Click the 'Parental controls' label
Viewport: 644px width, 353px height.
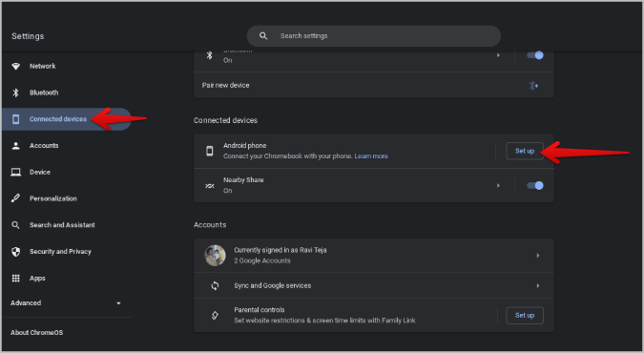(x=260, y=310)
